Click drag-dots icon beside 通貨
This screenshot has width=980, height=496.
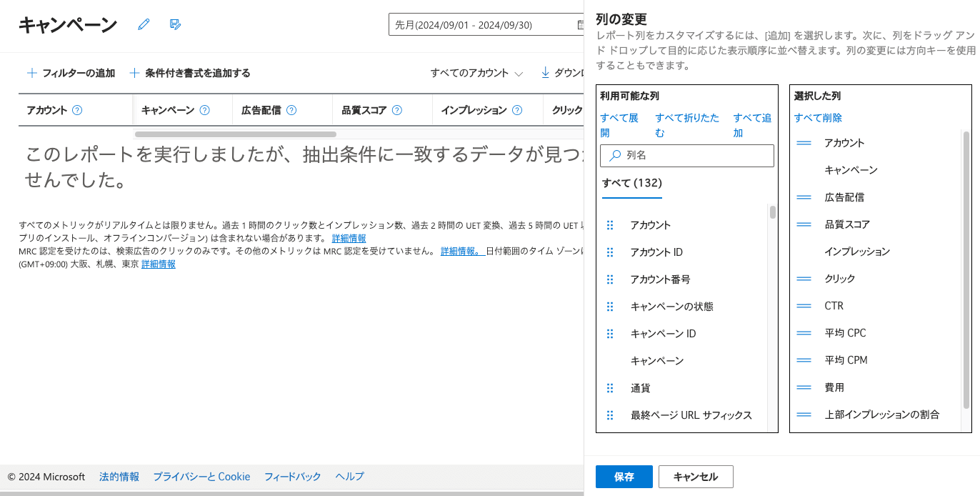[x=610, y=388]
